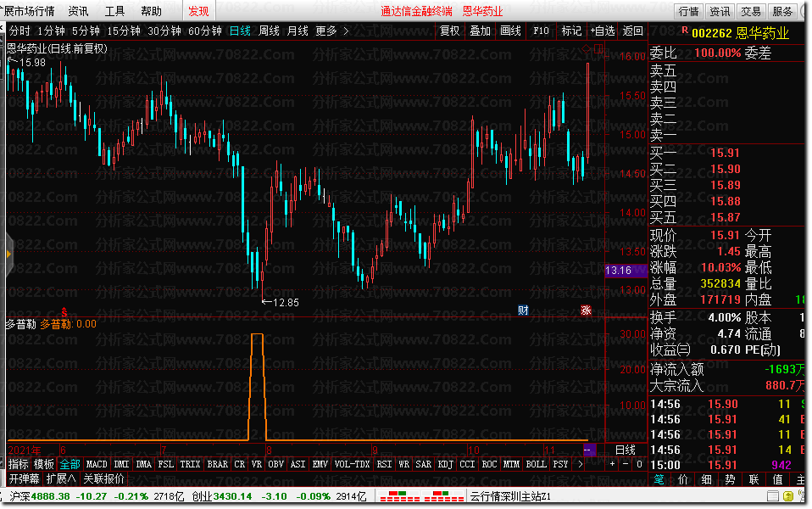Click the left-edge orange arrow panel handle
Screen dimensions: 812x509
tap(8, 254)
